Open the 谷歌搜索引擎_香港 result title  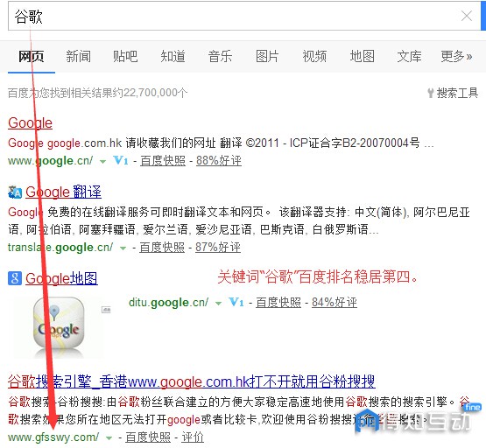coord(192,382)
